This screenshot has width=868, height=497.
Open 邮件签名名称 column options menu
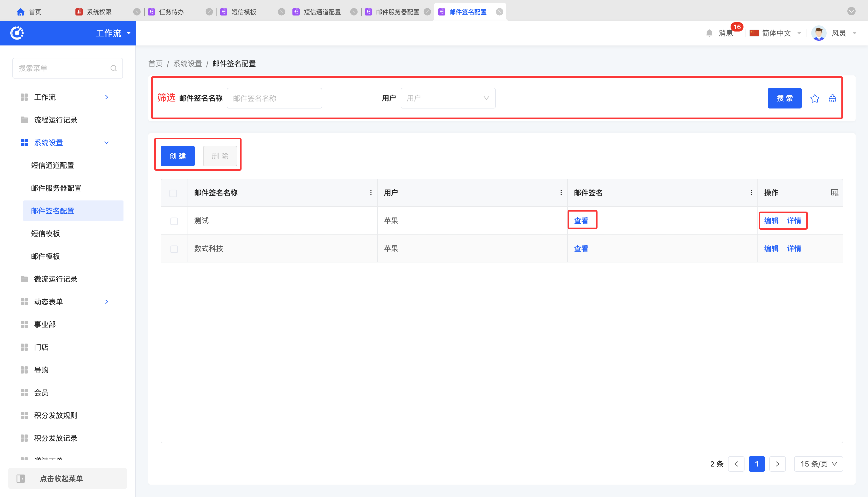tap(371, 193)
